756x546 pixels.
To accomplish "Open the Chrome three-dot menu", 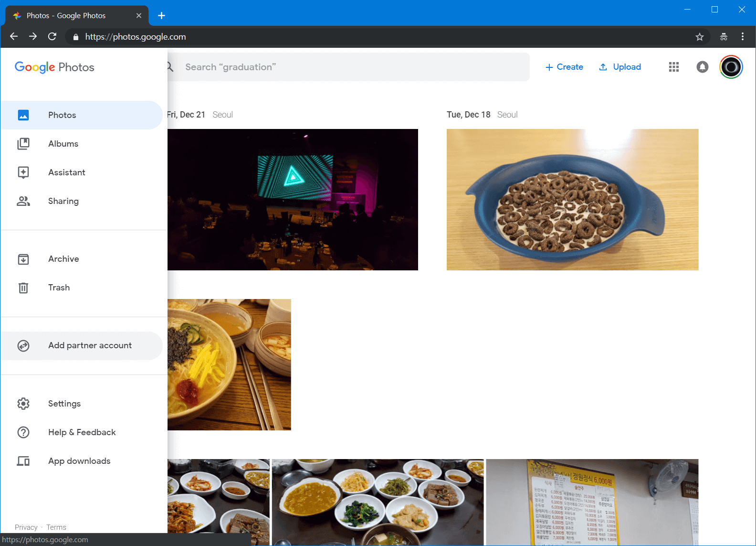I will click(x=742, y=37).
